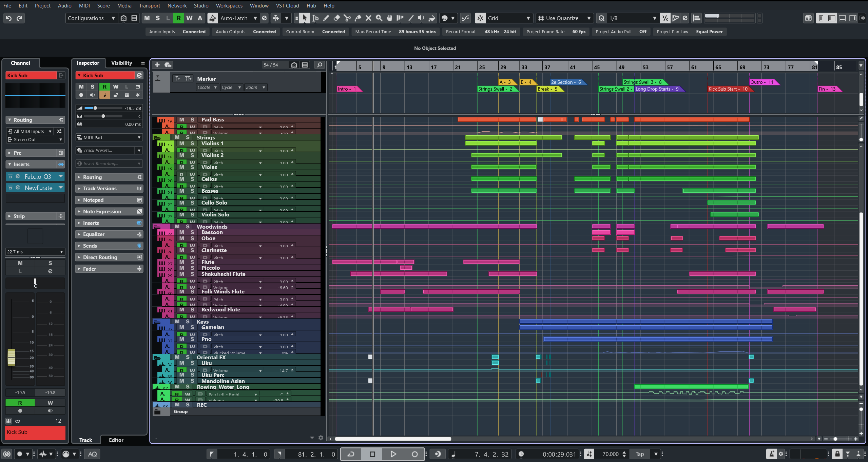868x462 pixels.
Task: Open the 1/8 quantize preset dropdown
Action: click(633, 18)
